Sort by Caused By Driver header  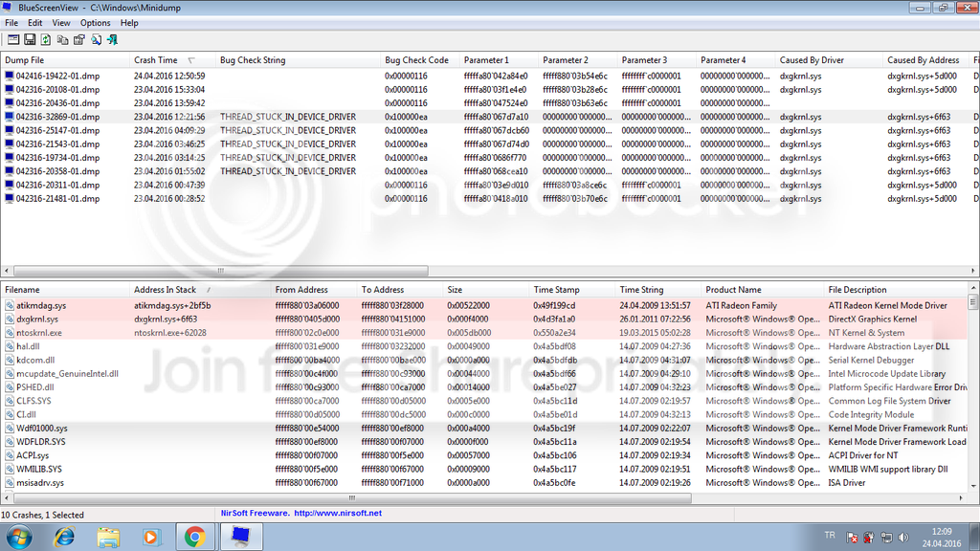click(828, 60)
